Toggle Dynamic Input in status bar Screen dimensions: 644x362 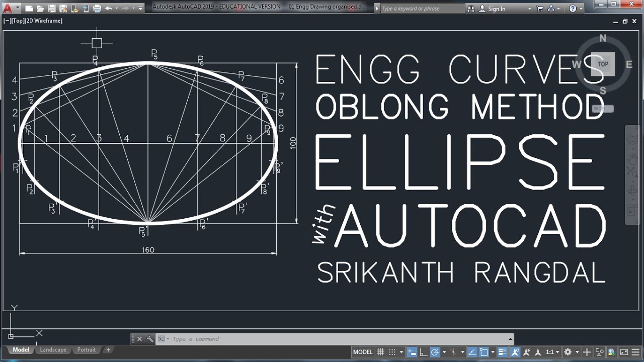[412, 352]
